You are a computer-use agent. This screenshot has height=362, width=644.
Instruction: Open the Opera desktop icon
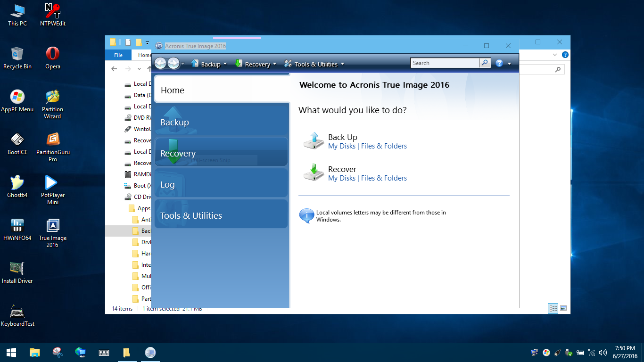click(53, 58)
